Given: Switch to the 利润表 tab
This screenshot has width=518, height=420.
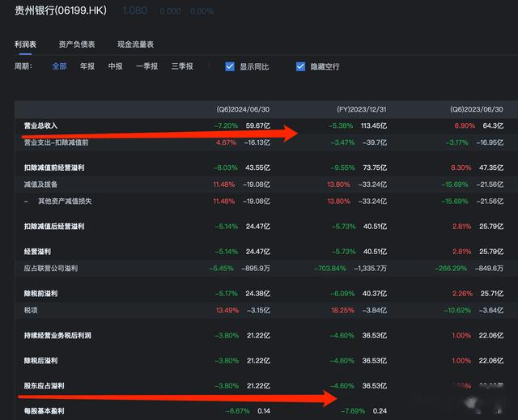Looking at the screenshot, I should 26,44.
